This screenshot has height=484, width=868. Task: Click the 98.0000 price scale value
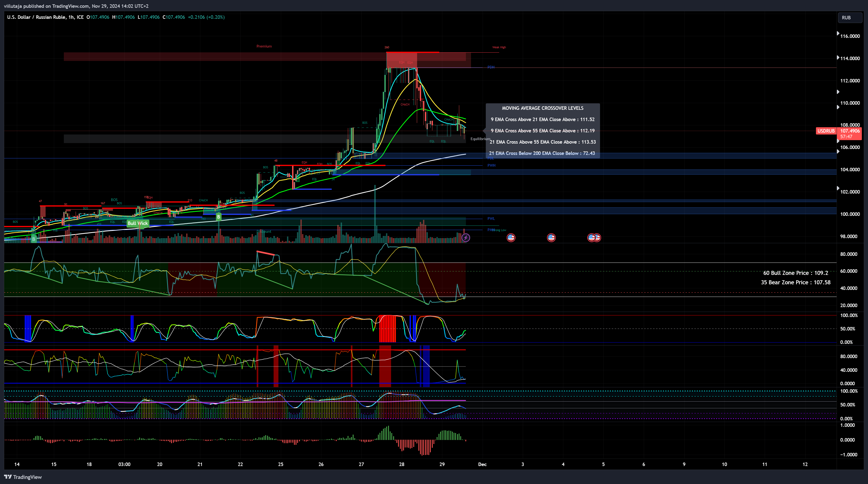848,236
